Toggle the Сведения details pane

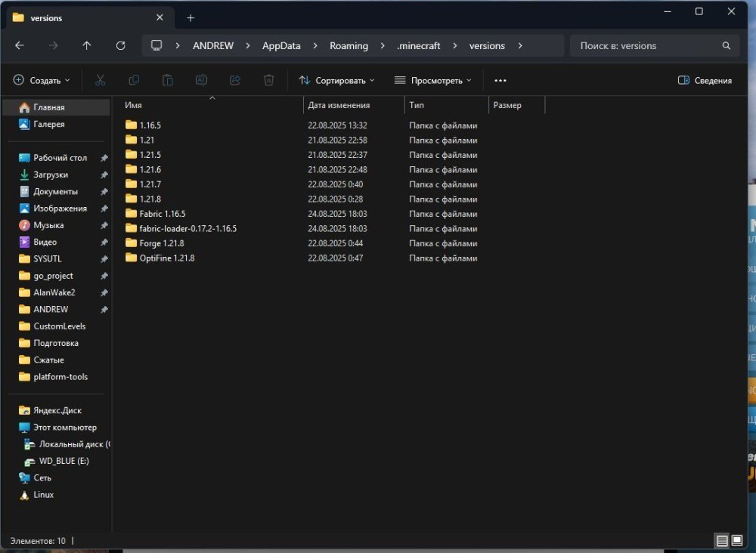[705, 80]
